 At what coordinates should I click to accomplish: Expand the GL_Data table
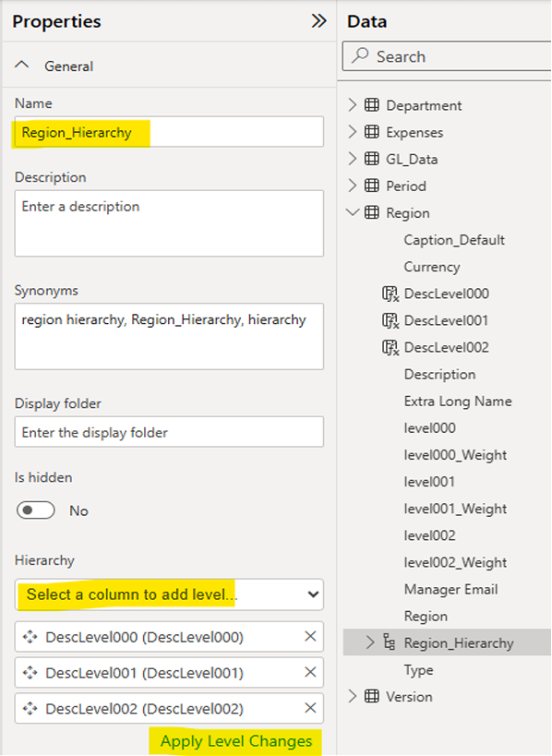point(353,159)
